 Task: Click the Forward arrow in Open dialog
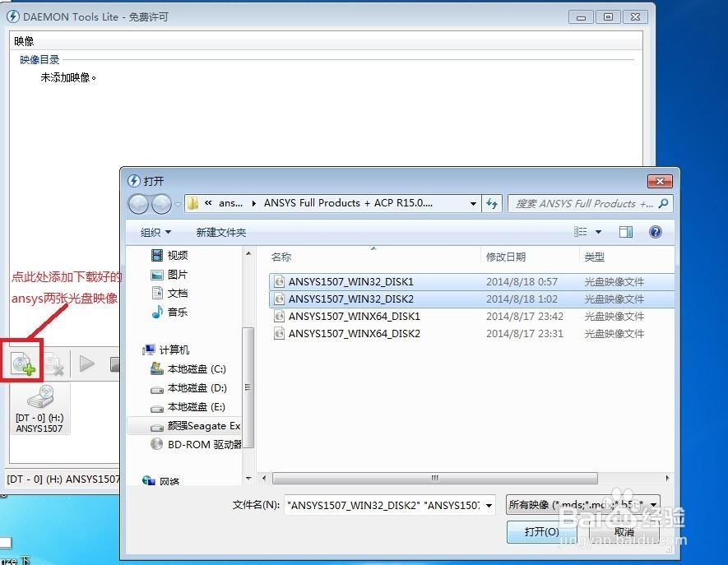(x=161, y=204)
